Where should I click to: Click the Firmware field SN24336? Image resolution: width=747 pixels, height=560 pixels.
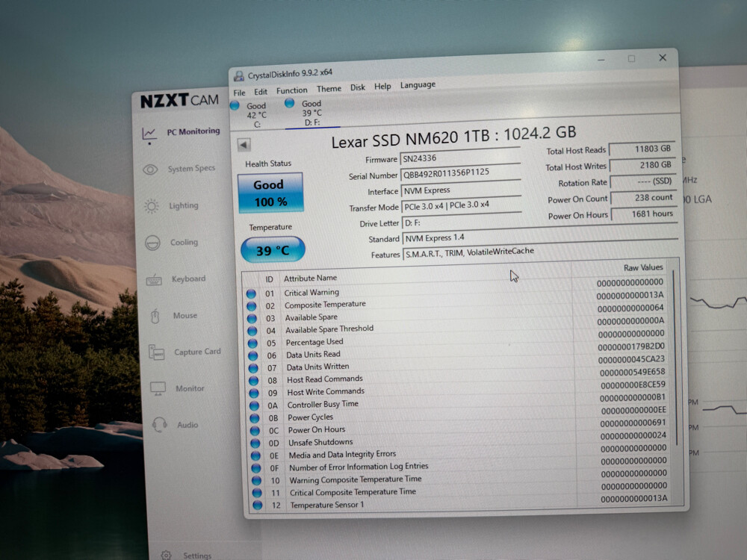click(x=460, y=157)
